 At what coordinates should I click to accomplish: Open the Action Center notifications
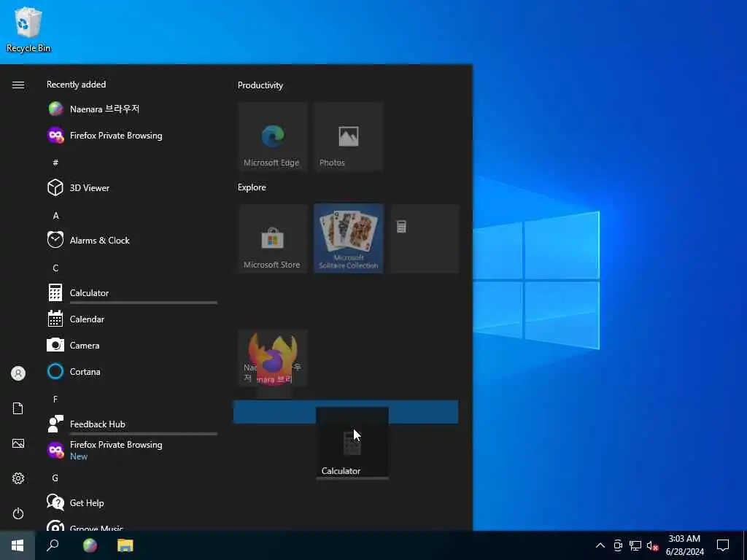click(x=723, y=545)
